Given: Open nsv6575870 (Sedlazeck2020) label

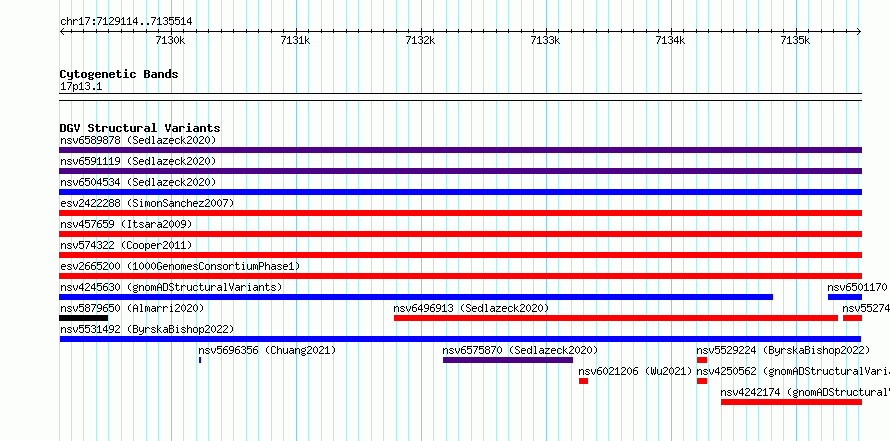Looking at the screenshot, I should coord(520,350).
